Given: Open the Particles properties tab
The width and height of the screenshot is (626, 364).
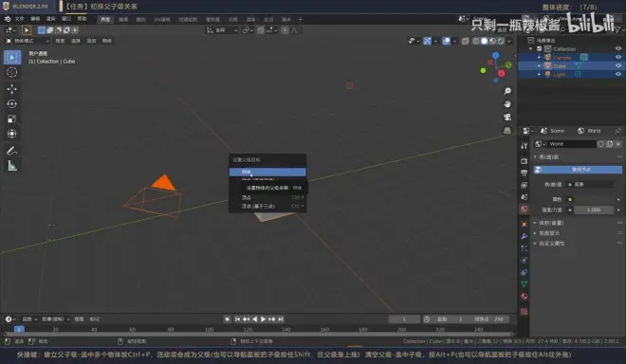Looking at the screenshot, I should pos(525,248).
